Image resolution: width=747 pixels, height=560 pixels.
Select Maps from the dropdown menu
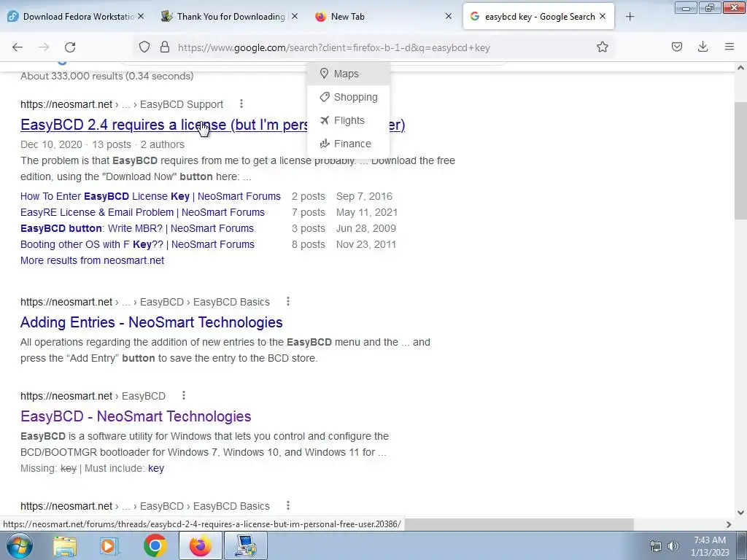pyautogui.click(x=348, y=74)
